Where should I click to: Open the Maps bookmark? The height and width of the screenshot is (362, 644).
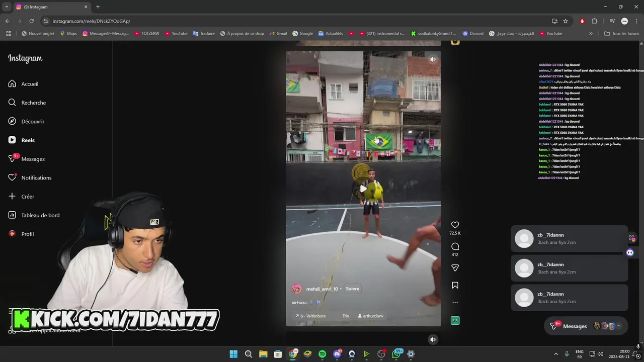[x=68, y=34]
